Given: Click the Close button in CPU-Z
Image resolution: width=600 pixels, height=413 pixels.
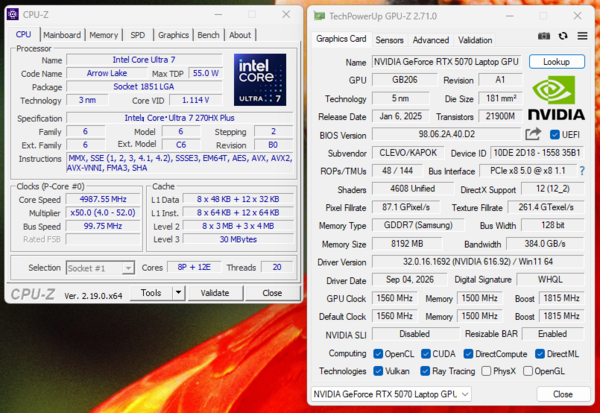Looking at the screenshot, I should 272,293.
